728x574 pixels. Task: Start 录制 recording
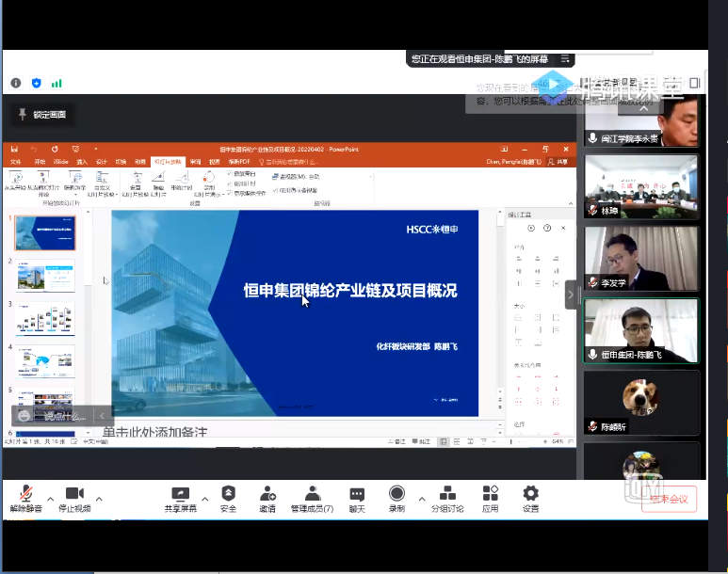[396, 499]
